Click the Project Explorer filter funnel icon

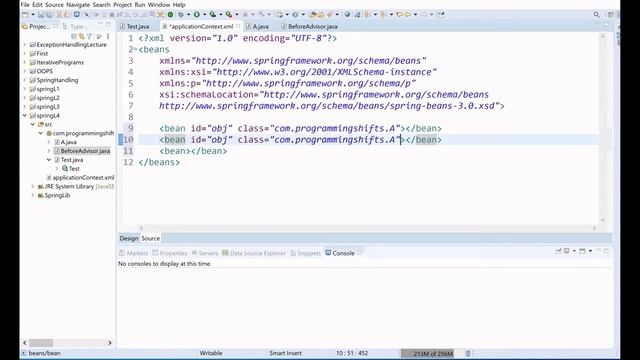pos(89,36)
